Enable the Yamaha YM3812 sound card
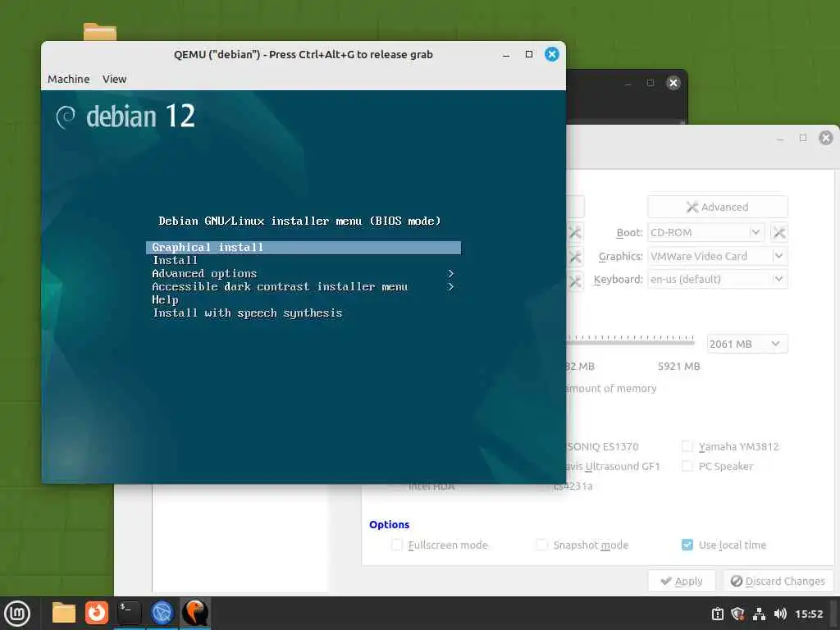Viewport: 840px width, 630px height. [x=687, y=446]
